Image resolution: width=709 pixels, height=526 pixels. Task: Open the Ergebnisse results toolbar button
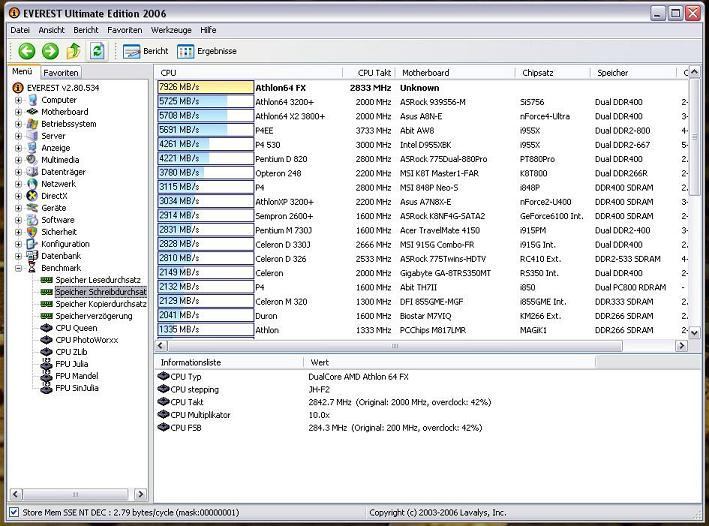207,51
